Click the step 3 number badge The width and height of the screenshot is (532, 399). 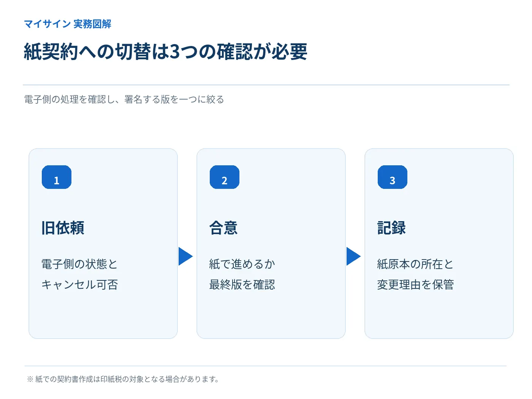[x=393, y=177]
